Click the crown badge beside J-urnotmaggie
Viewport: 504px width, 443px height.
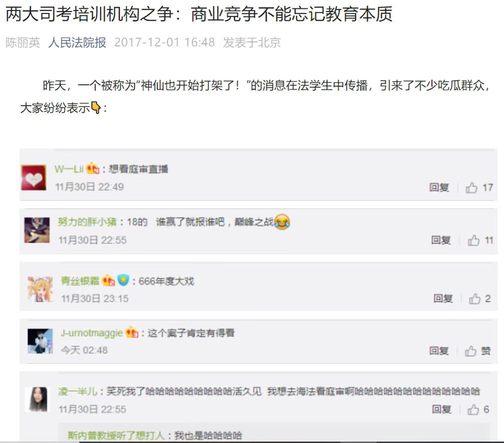pos(132,332)
